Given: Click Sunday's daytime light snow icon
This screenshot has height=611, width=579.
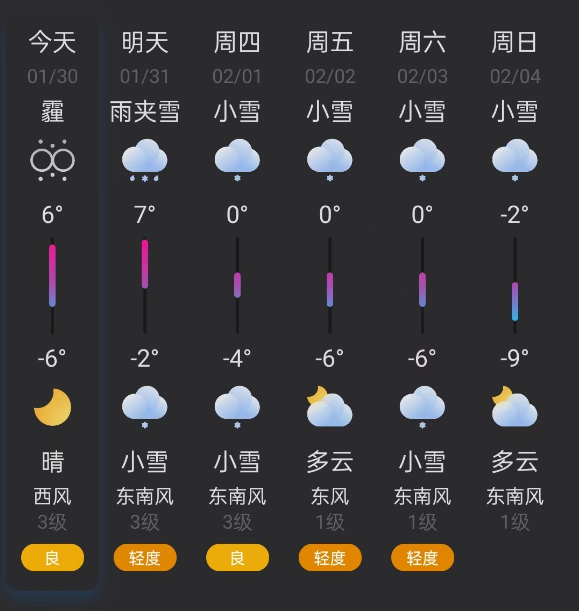Looking at the screenshot, I should (515, 160).
